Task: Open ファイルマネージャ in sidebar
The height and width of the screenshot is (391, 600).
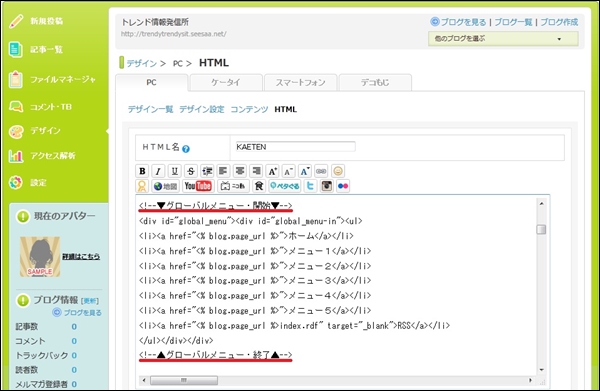Action: [63, 79]
